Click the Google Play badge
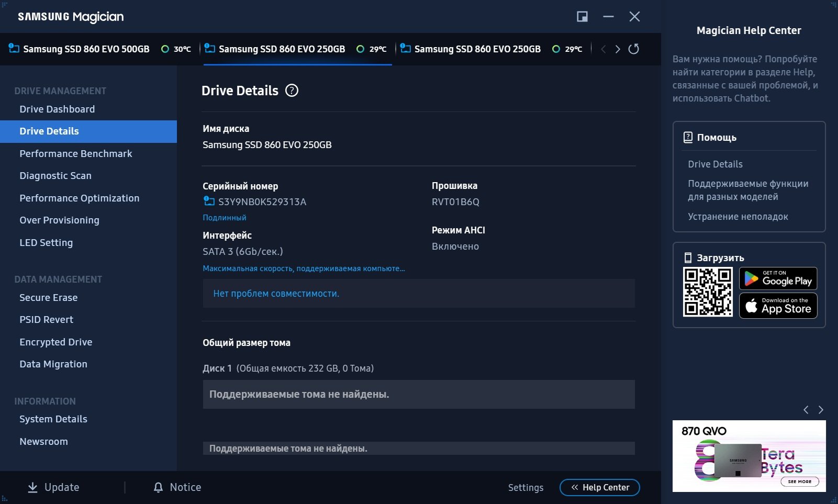Viewport: 838px width, 504px height. 778,278
